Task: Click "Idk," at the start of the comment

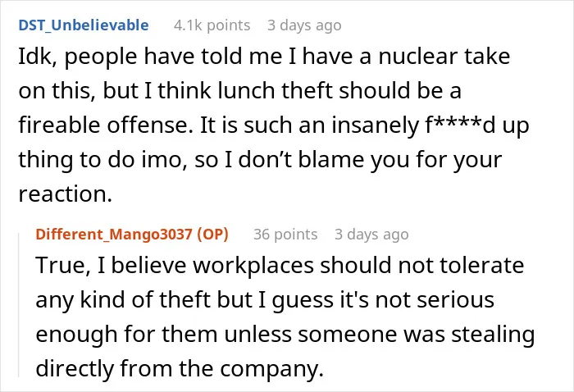Action: 38,57
